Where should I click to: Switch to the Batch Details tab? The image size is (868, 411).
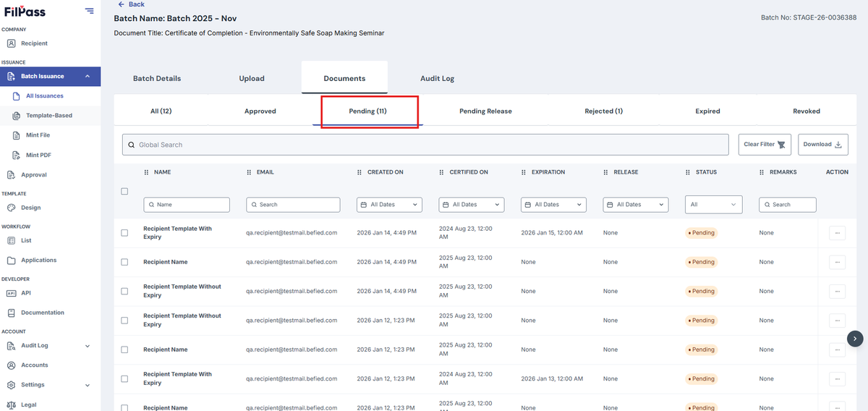click(157, 78)
